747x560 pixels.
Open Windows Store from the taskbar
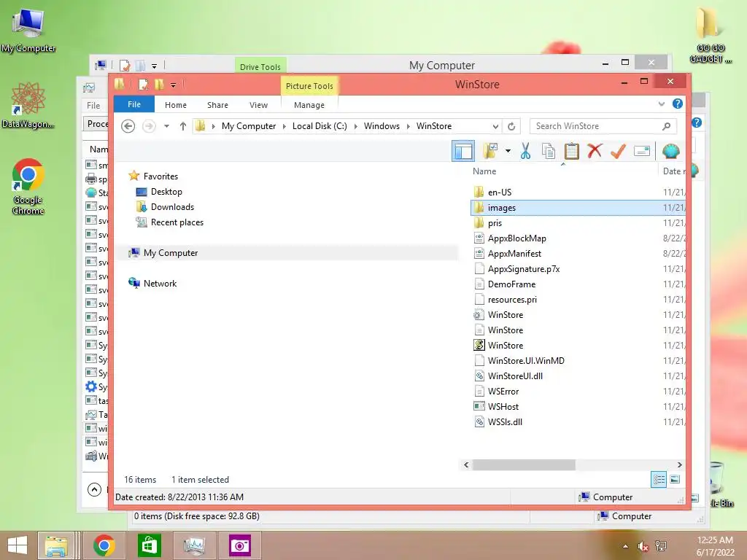[149, 545]
